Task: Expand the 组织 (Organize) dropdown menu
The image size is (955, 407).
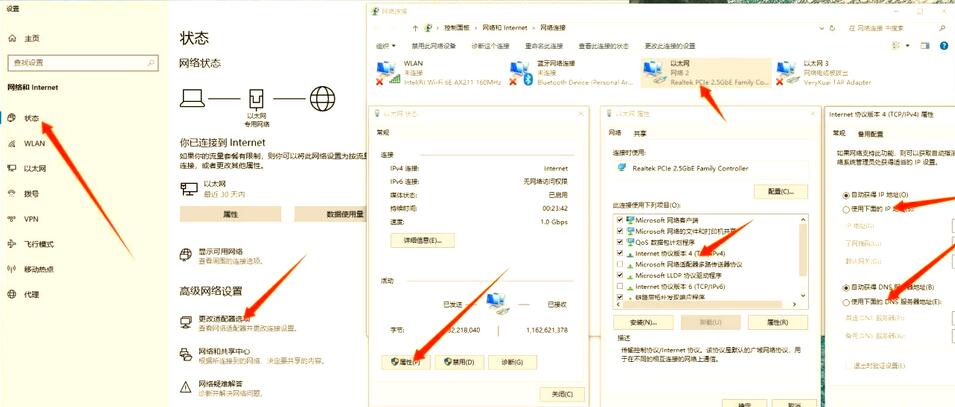Action: (385, 46)
